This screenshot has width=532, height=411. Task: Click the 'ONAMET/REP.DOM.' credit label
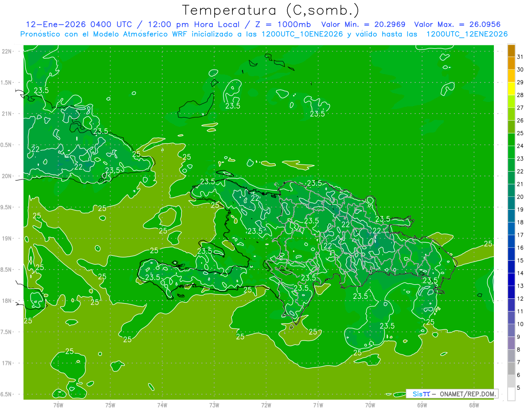(x=468, y=394)
